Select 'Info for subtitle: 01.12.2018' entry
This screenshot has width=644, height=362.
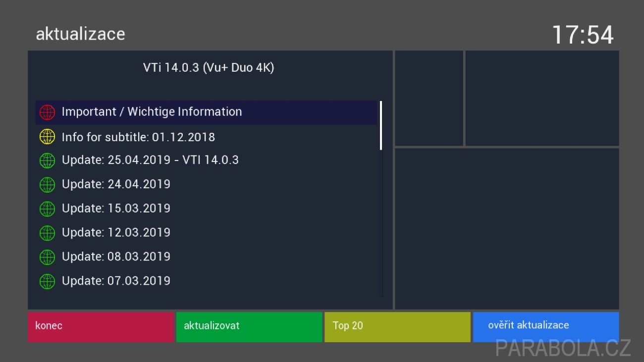coord(207,137)
